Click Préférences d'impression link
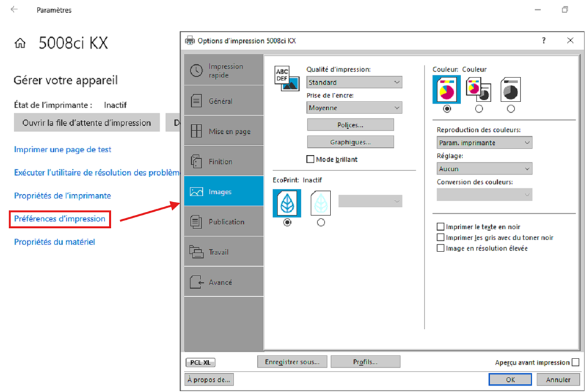Viewport: 585px width, 392px height. tap(59, 219)
